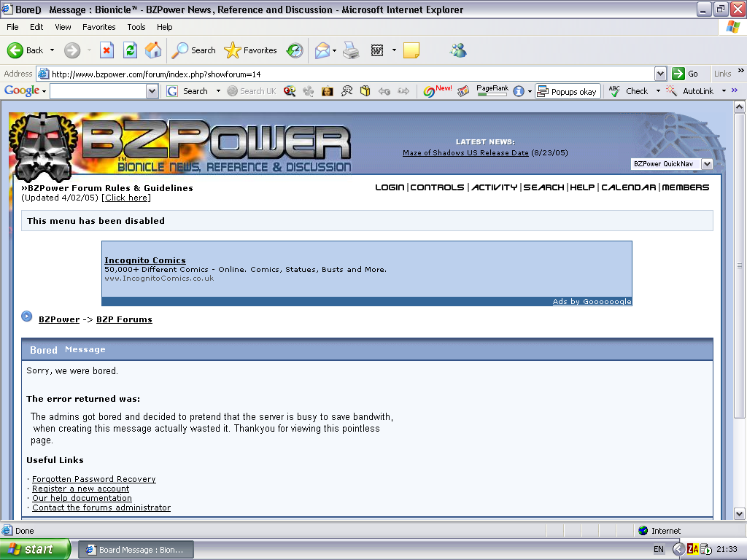Click Search UK on Google toolbar
The image size is (747, 560).
[x=252, y=91]
